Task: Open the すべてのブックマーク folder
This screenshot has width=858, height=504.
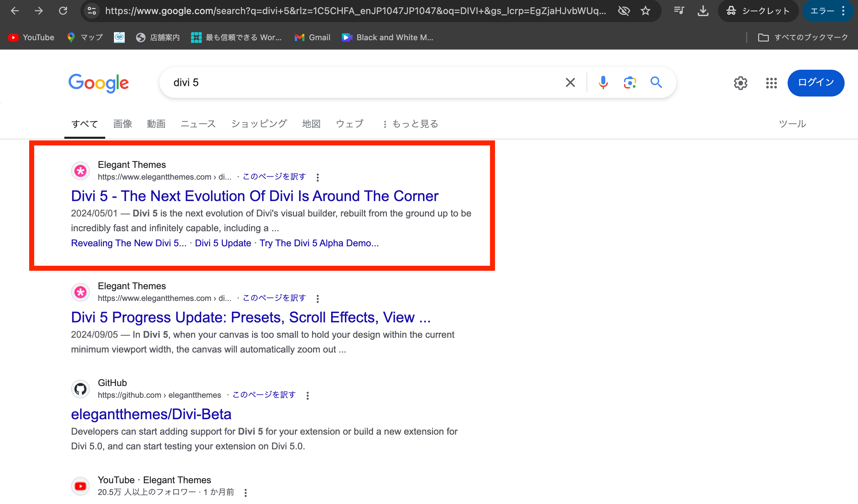Action: pyautogui.click(x=803, y=38)
